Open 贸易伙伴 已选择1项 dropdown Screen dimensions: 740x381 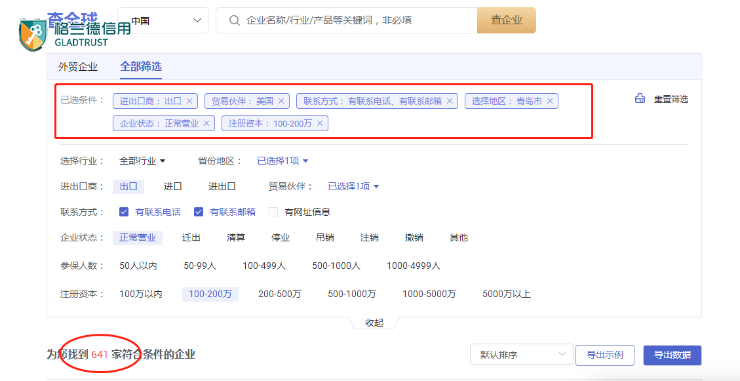tap(353, 186)
